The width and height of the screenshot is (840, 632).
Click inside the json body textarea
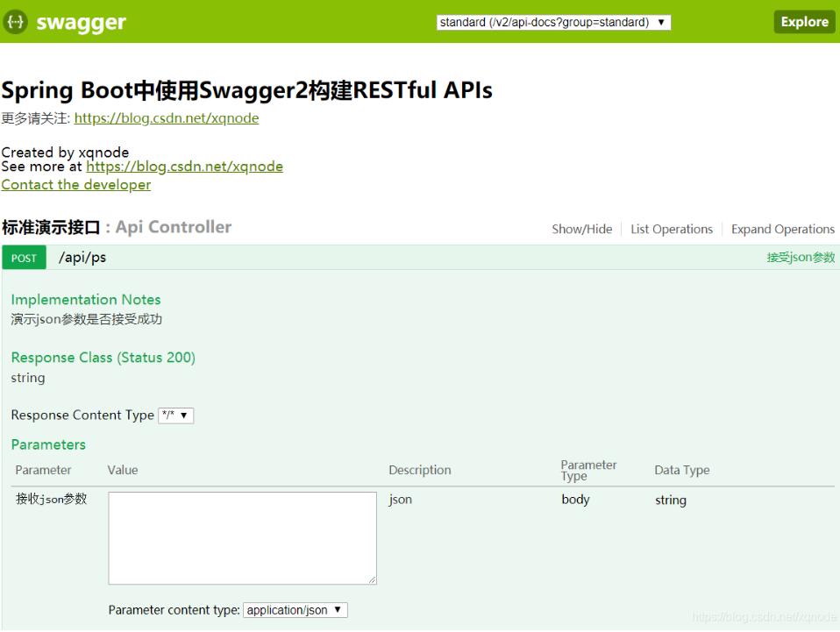(x=241, y=536)
